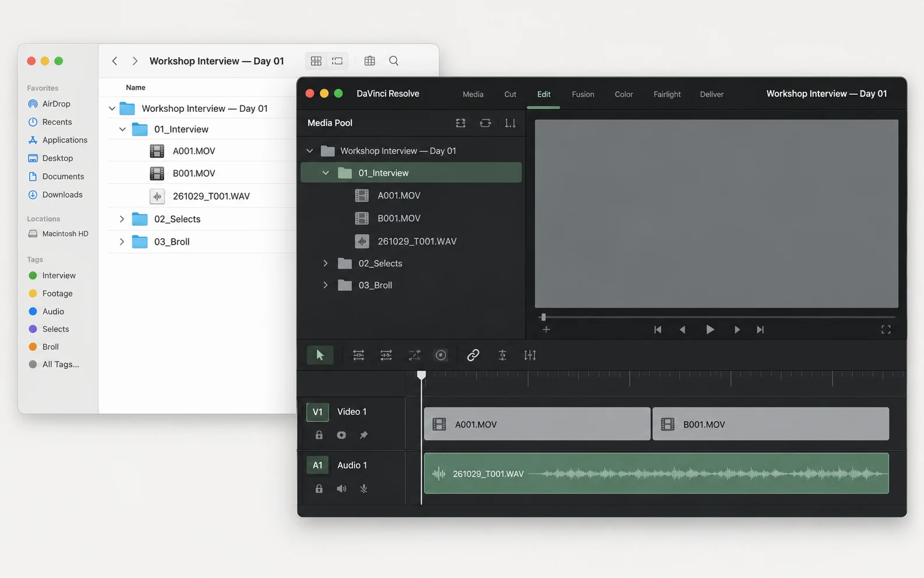Select the Selection arrow tool in the timeline toolbar
924x578 pixels.
coord(320,355)
